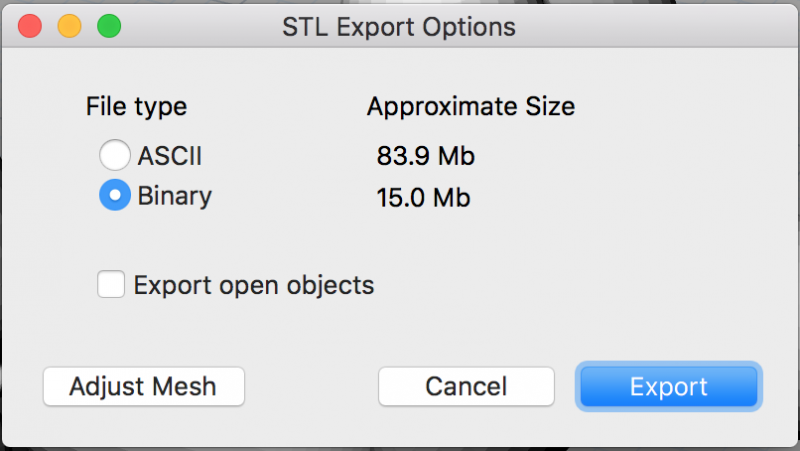
Task: Click the Adjust Mesh button
Action: [x=143, y=387]
